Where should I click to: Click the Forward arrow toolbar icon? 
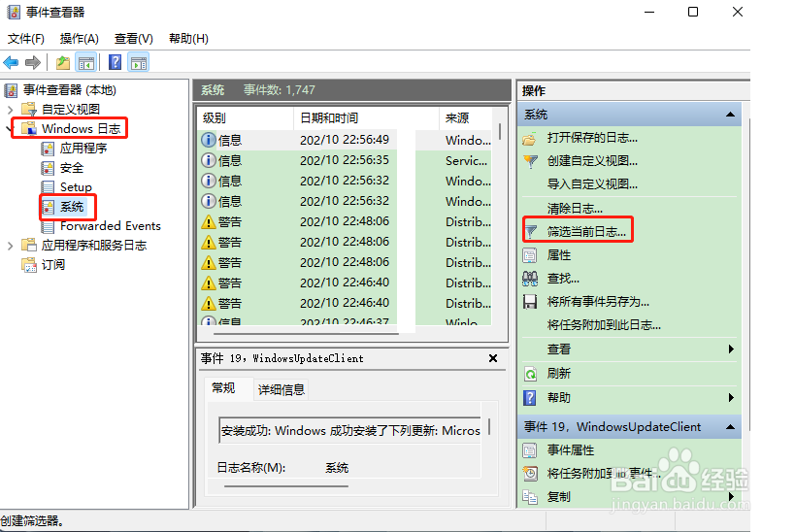(x=33, y=63)
